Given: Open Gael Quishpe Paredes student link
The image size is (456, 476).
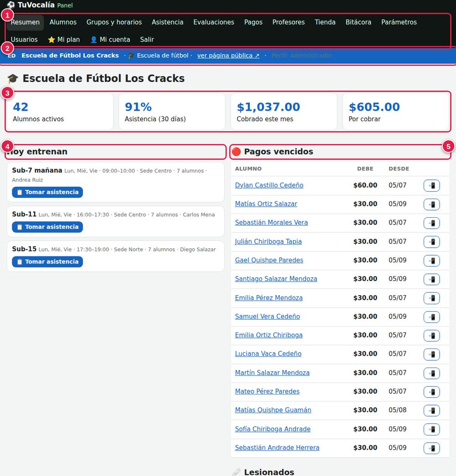Looking at the screenshot, I should click(x=269, y=260).
